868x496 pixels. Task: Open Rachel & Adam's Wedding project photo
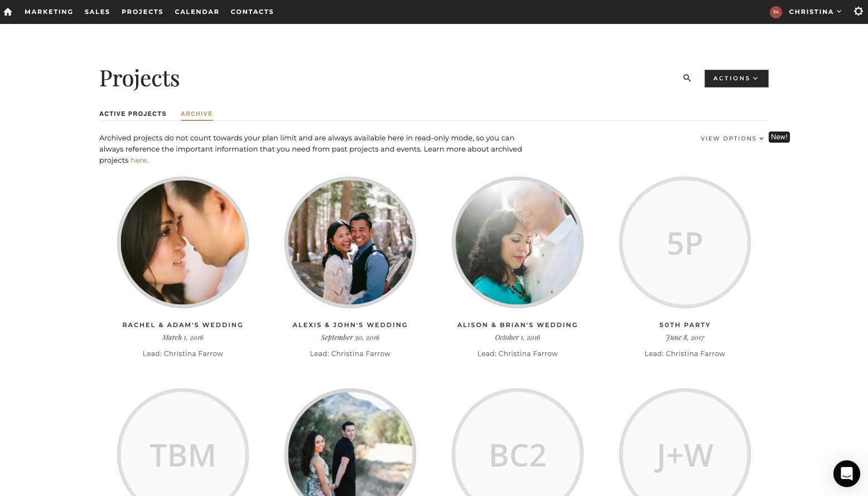(x=183, y=242)
